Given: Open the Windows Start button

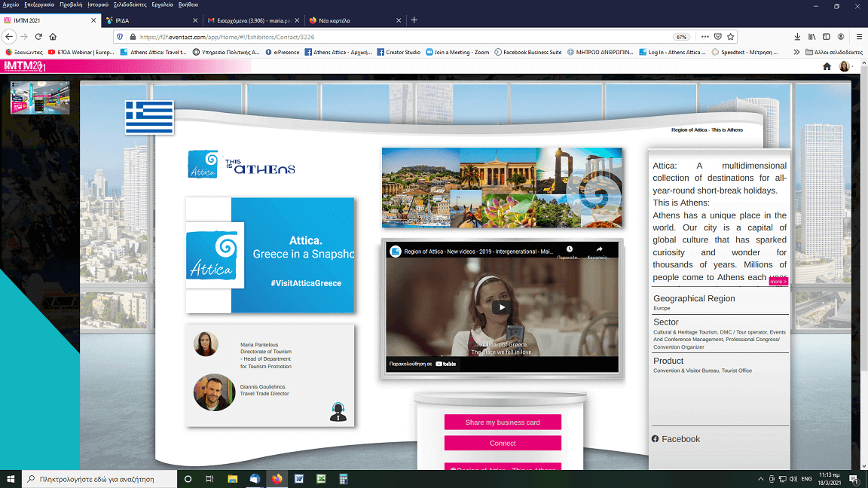Looking at the screenshot, I should [x=11, y=479].
